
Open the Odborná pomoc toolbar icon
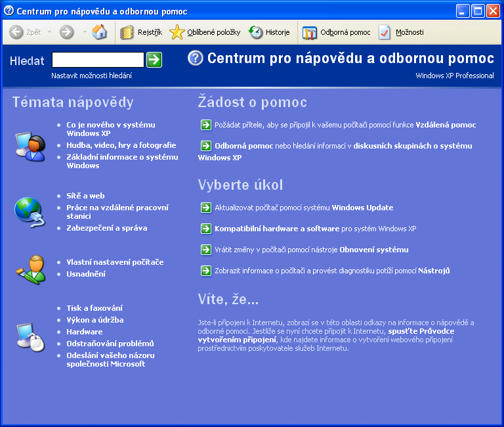click(x=310, y=32)
